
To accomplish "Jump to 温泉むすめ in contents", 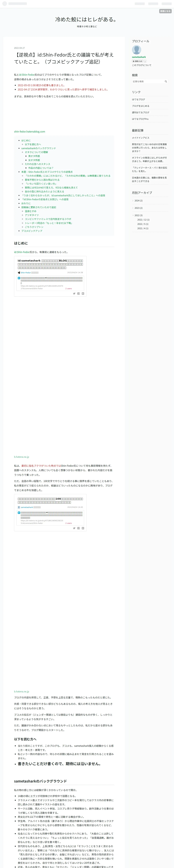I will click(30, 211).
